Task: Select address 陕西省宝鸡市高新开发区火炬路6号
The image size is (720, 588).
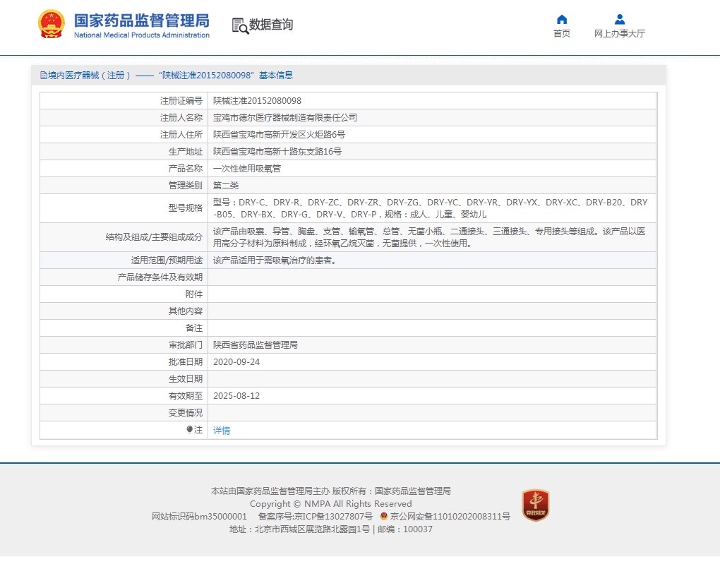Action: click(279, 135)
